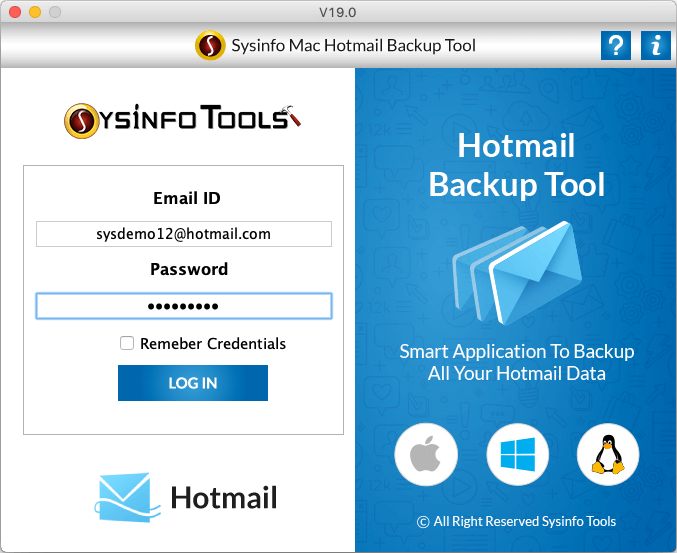Focus the Password input field
677x553 pixels.
(x=184, y=306)
